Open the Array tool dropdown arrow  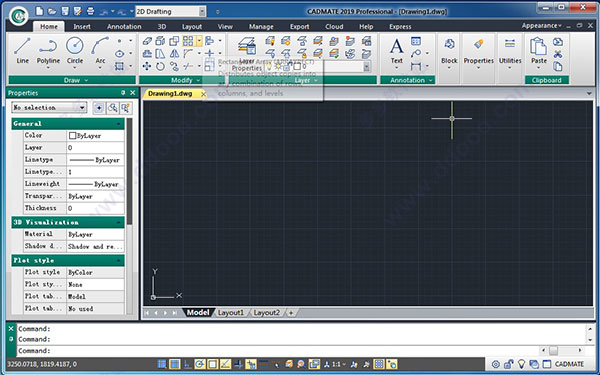click(x=199, y=41)
